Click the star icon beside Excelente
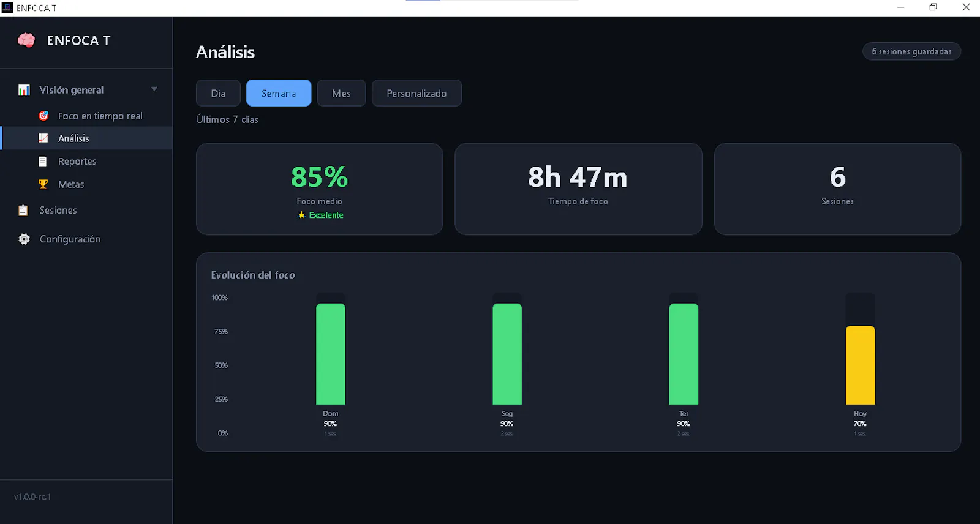980x524 pixels. (x=301, y=215)
